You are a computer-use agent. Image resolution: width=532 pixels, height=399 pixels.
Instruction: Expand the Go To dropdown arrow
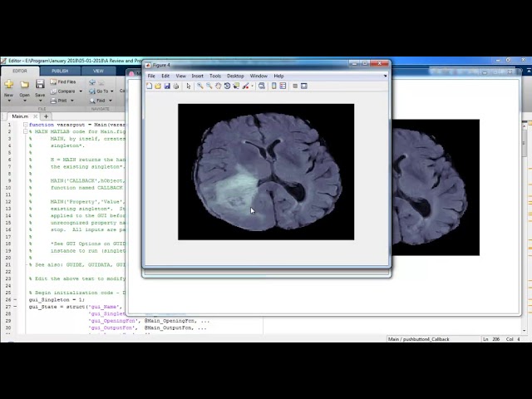tap(112, 91)
